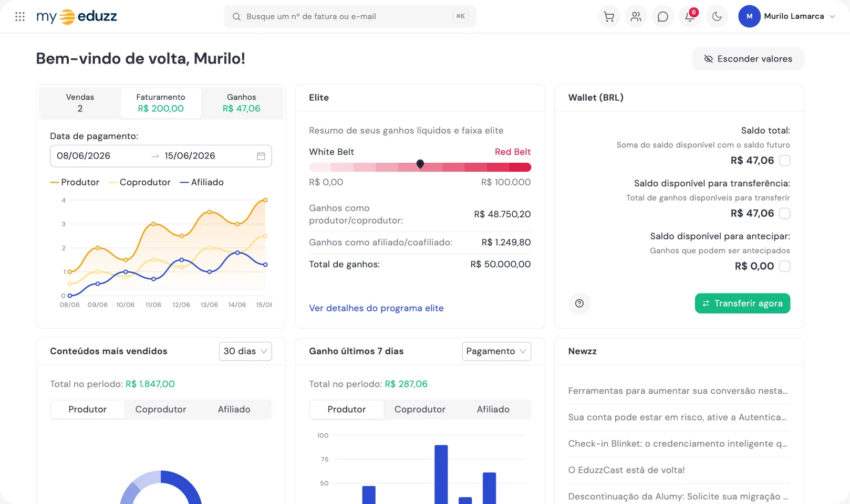Click the Total de ganhos R$ 50.000,00 value

(500, 264)
